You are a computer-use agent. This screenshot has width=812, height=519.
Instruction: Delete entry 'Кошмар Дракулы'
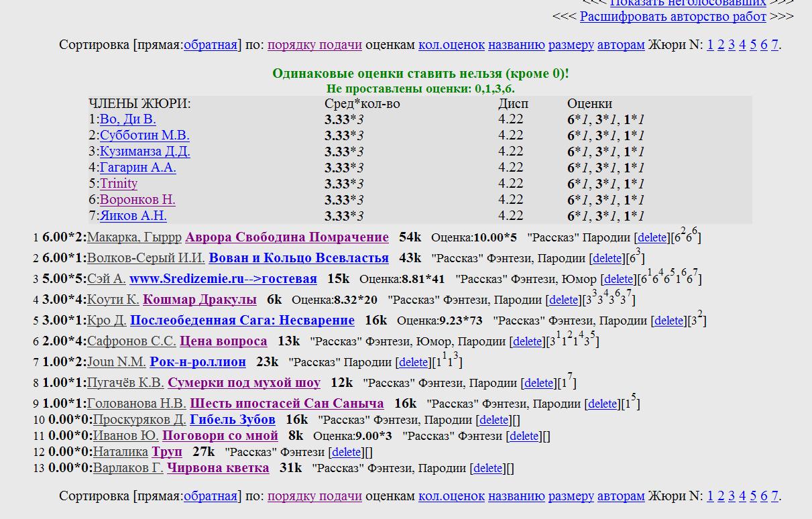tap(563, 300)
